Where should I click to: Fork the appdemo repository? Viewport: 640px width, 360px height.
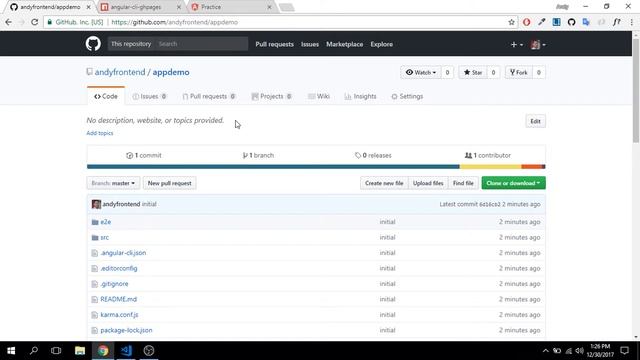519,72
